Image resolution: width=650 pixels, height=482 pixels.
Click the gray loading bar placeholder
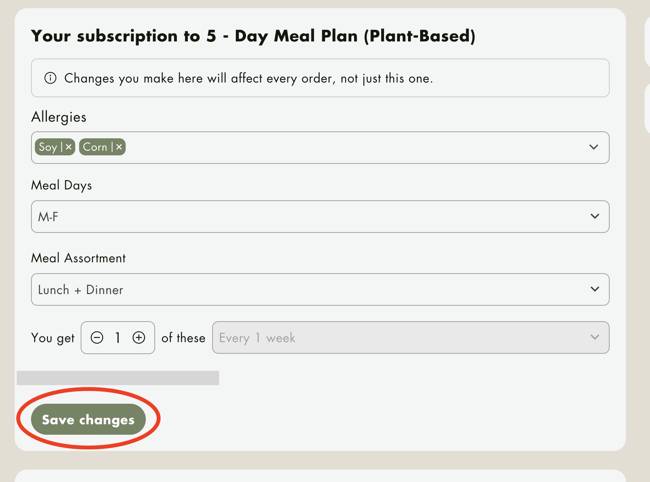[x=118, y=378]
